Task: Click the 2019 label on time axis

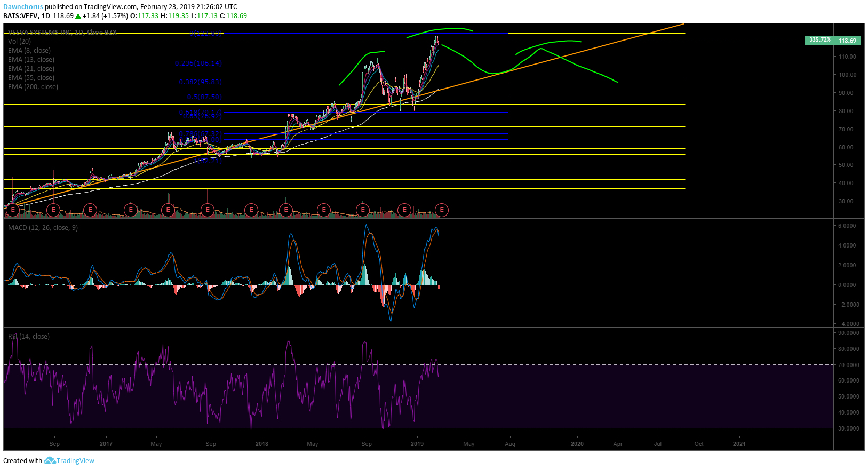Action: pos(417,444)
